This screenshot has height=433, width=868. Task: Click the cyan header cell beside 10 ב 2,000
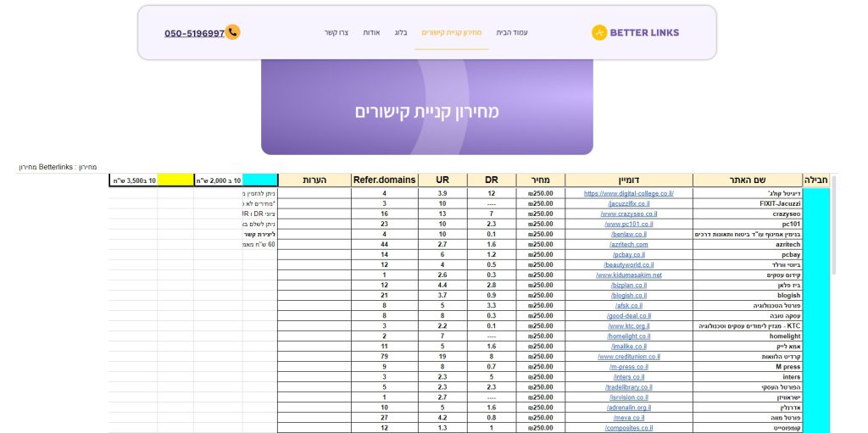tap(259, 180)
